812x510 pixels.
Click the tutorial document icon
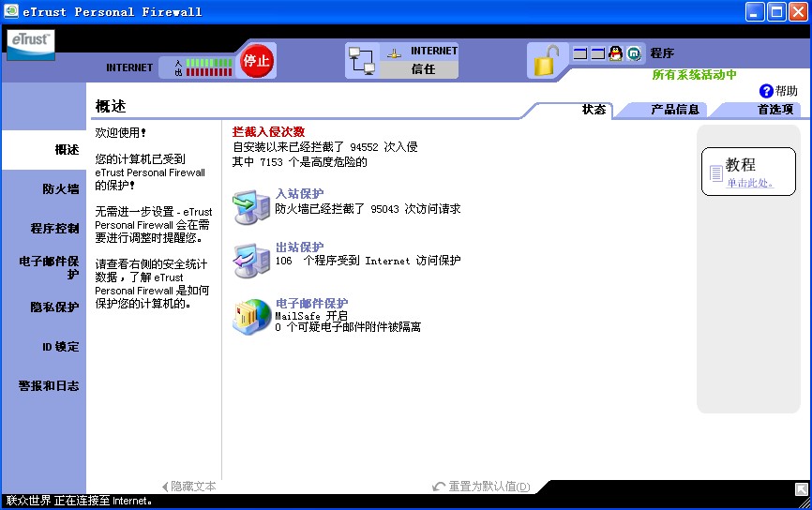point(715,173)
